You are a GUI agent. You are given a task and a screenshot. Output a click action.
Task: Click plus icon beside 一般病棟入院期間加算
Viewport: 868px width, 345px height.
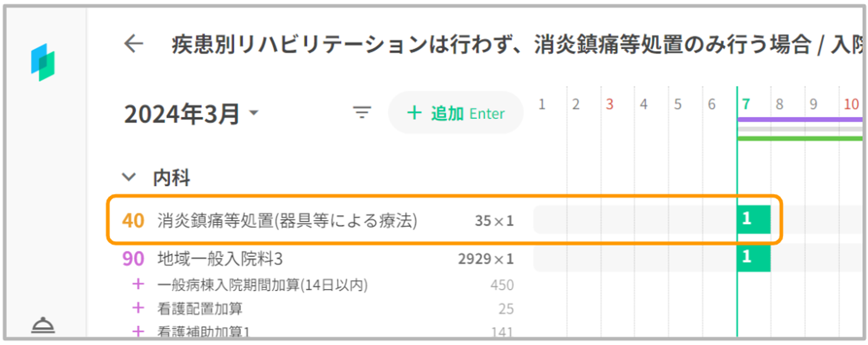click(138, 284)
